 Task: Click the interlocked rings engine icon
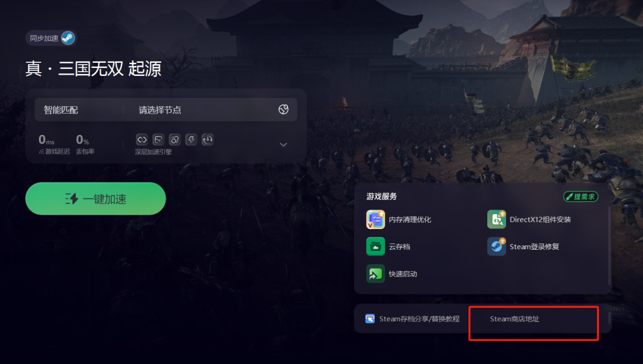[x=175, y=140]
